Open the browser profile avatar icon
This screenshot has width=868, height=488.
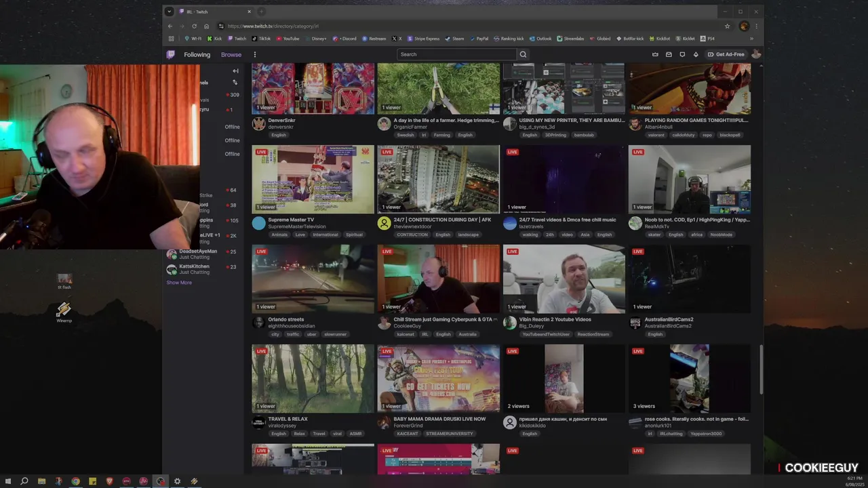[x=744, y=26]
